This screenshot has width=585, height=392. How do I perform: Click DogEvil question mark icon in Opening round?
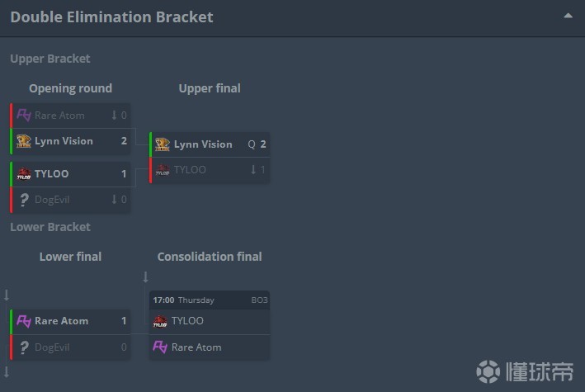point(24,200)
